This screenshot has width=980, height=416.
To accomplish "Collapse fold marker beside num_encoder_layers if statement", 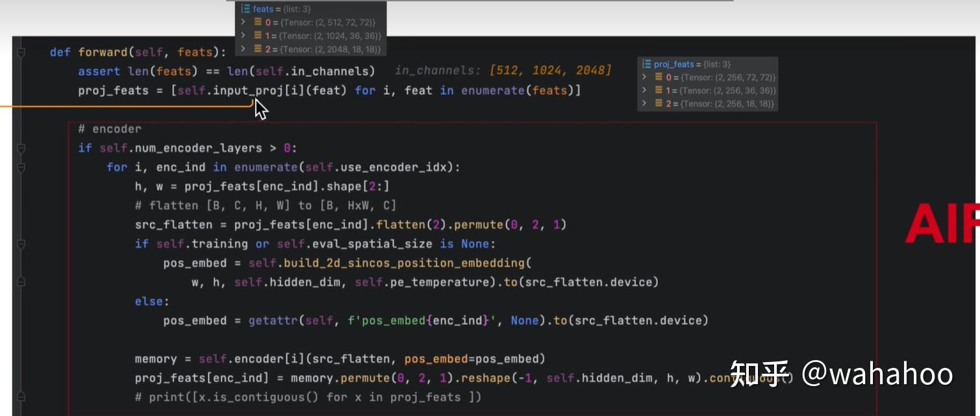I will (21, 148).
